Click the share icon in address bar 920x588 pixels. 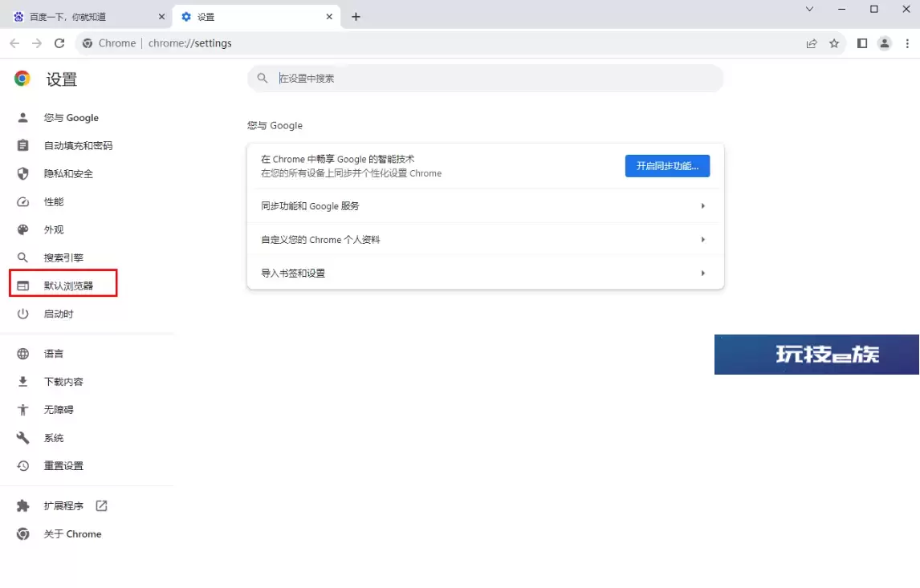pyautogui.click(x=812, y=43)
